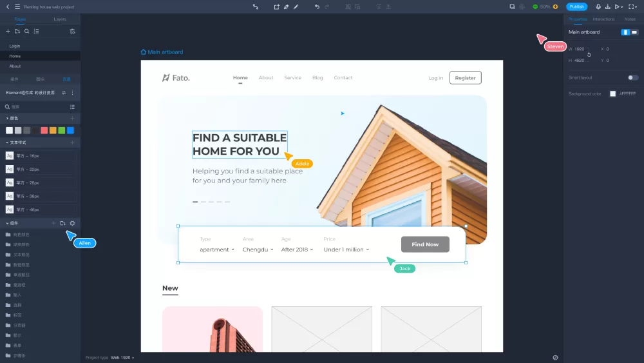Open the Project type Web 1920 dropdown

(122, 357)
